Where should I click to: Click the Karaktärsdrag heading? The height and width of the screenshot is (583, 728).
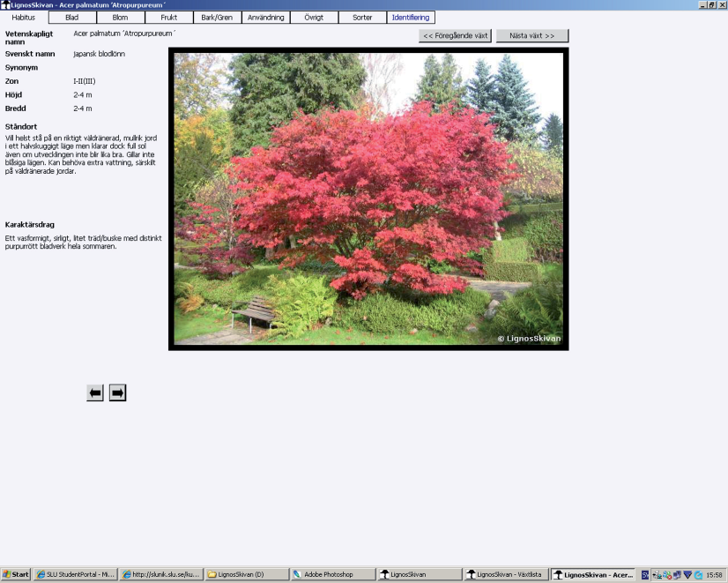pos(30,225)
